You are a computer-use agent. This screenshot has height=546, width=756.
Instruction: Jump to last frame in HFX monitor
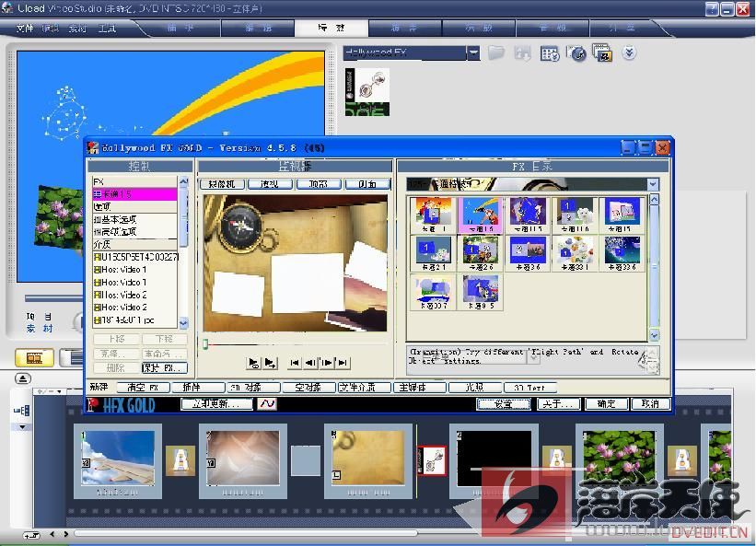pyautogui.click(x=343, y=363)
